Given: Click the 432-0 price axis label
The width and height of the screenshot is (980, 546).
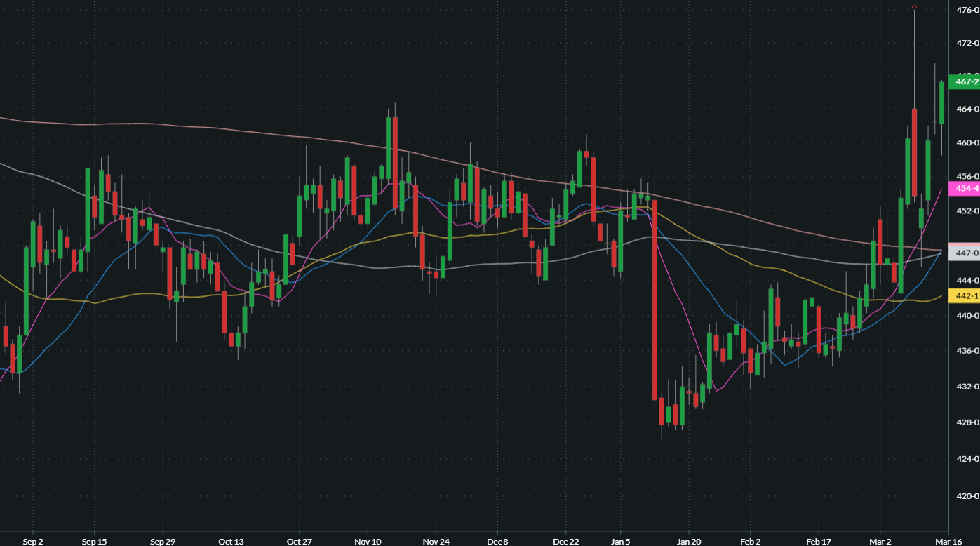Looking at the screenshot, I should (967, 386).
